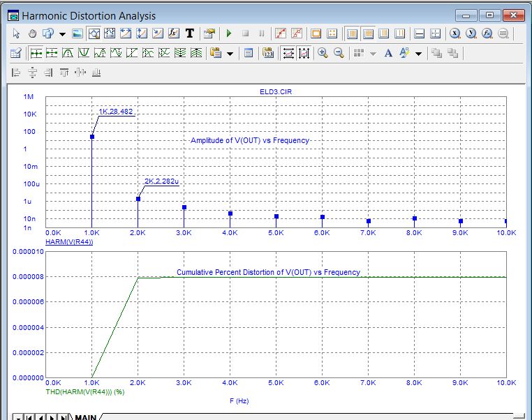
Task: Toggle the Horizontal Cursor crosshair
Action: [435, 33]
